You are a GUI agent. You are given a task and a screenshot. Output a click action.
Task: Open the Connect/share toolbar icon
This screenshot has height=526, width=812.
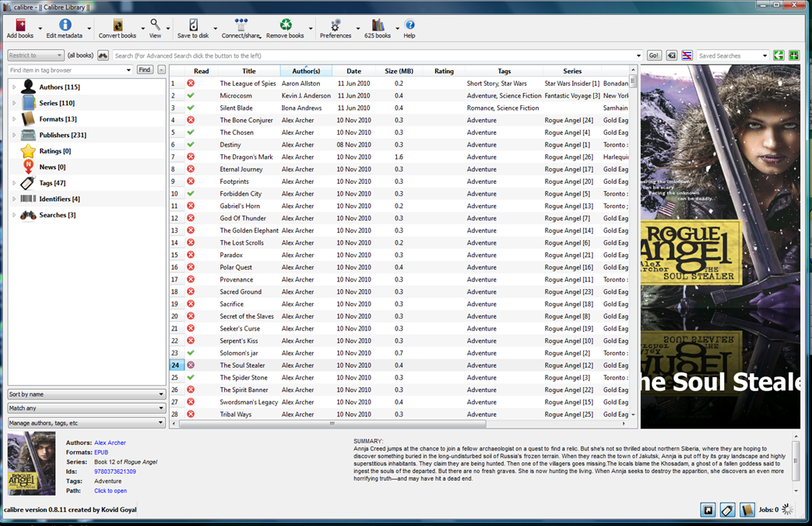pyautogui.click(x=241, y=27)
